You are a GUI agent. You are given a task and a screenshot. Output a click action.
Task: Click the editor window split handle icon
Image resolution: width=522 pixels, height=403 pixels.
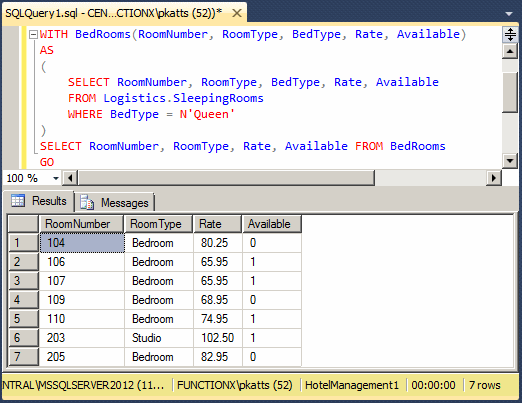click(510, 34)
